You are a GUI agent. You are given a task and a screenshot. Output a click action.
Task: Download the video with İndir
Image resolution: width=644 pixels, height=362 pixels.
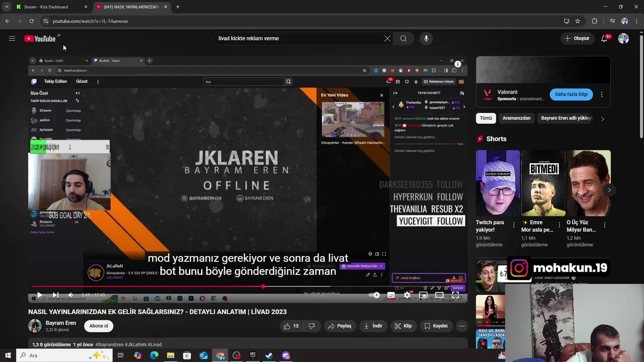pos(373,326)
